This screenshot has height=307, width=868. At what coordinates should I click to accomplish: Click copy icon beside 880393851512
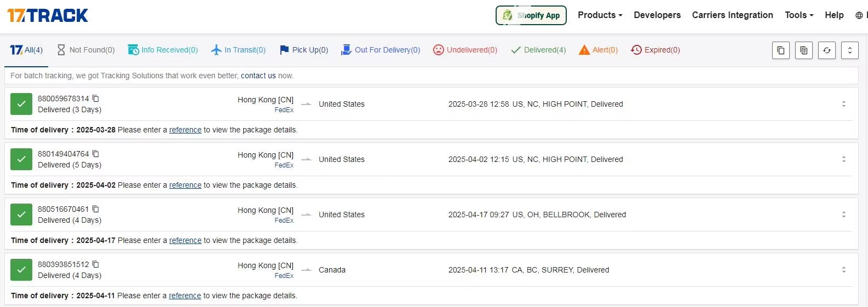point(96,264)
